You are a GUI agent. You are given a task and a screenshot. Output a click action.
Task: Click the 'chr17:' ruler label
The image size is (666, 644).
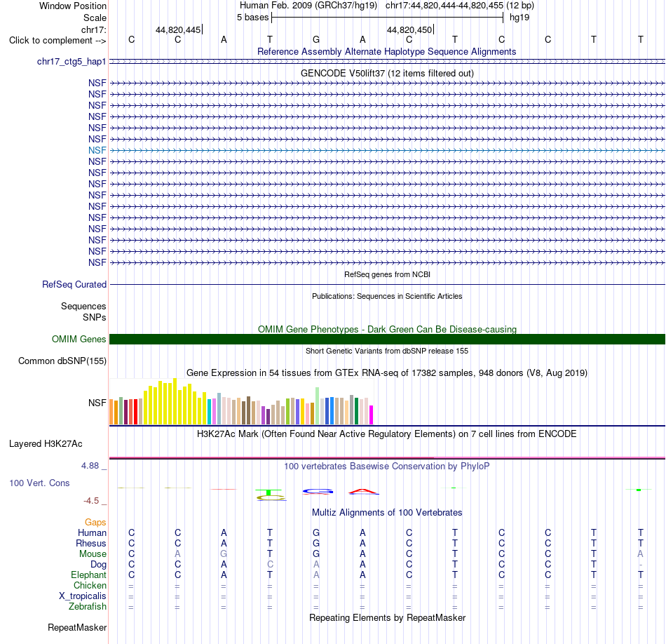click(94, 29)
